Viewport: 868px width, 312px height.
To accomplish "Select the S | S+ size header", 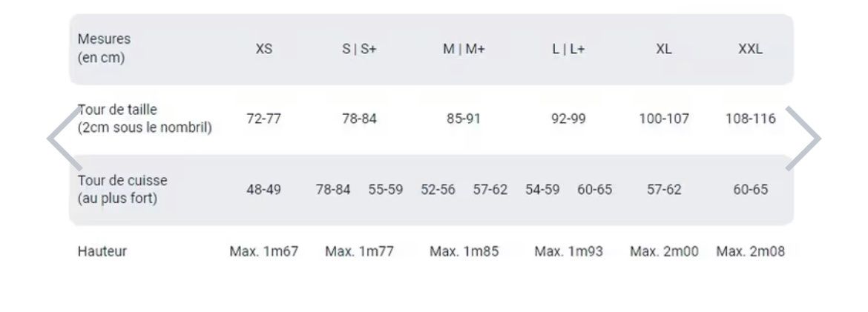I will pyautogui.click(x=359, y=49).
